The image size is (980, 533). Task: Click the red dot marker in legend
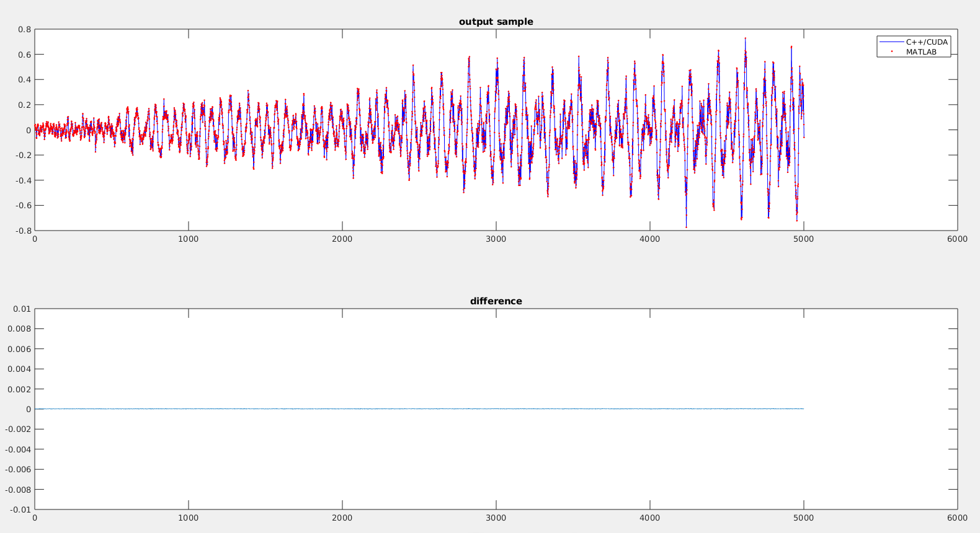click(x=891, y=52)
